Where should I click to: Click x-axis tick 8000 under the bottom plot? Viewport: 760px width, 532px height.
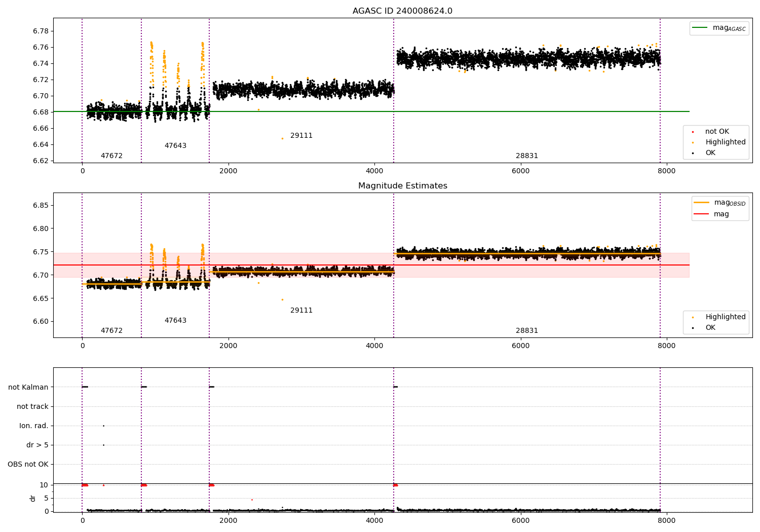point(667,521)
